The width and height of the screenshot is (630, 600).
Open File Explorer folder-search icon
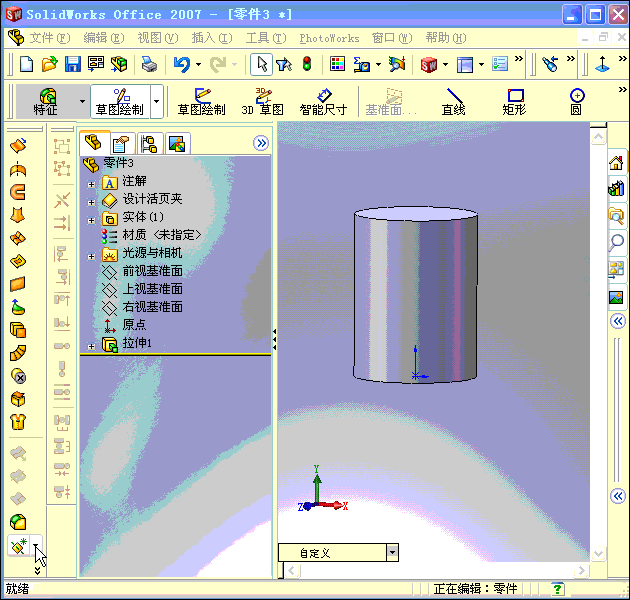click(616, 216)
